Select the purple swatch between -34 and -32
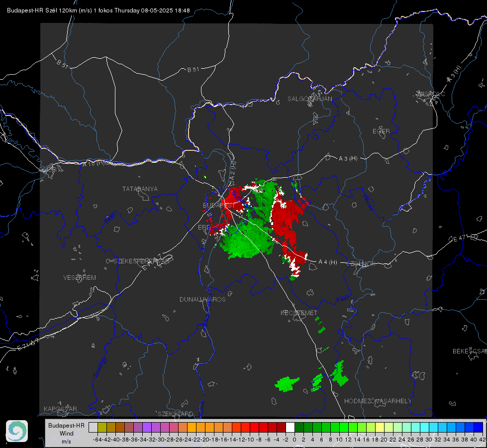 [x=147, y=427]
